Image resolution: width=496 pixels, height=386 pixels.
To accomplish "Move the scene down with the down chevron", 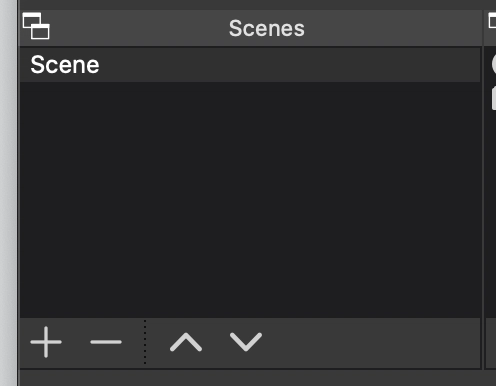I will click(x=246, y=342).
